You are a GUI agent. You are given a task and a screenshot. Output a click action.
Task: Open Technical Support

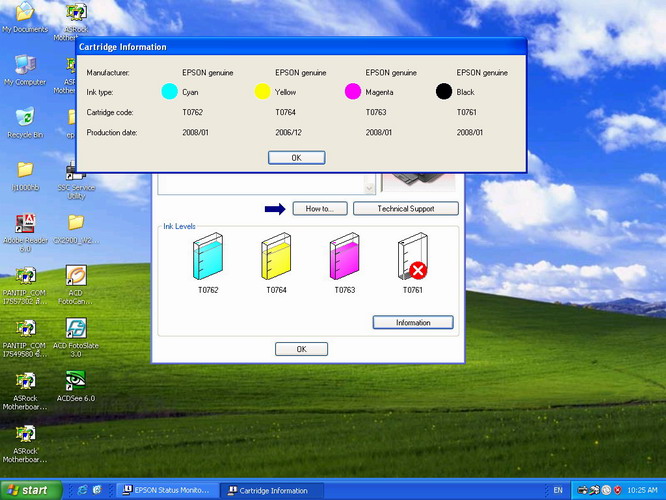tap(406, 209)
